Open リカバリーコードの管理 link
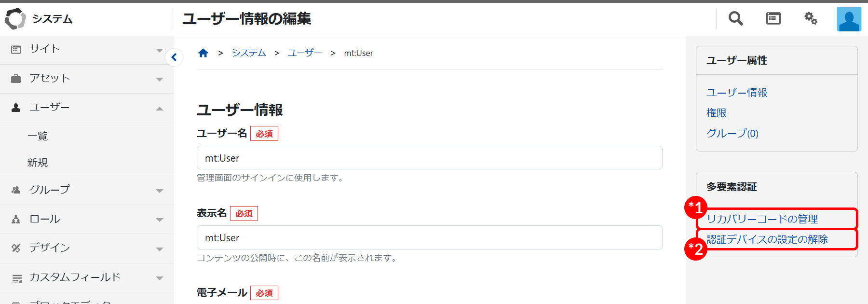Screen dimensions: 868x304 tap(762, 219)
